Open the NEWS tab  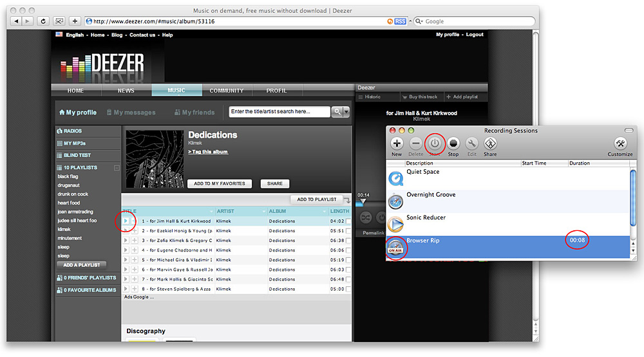click(x=126, y=90)
